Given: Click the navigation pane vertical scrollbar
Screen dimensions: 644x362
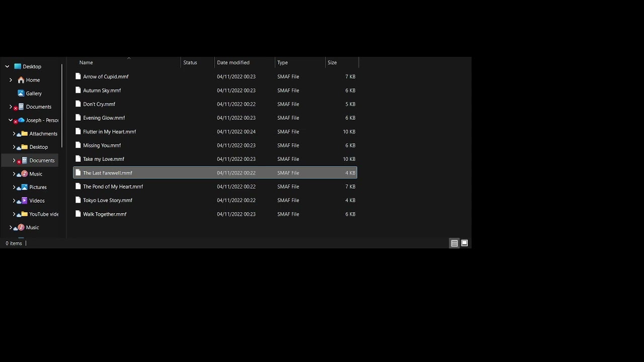Looking at the screenshot, I should 62,106.
